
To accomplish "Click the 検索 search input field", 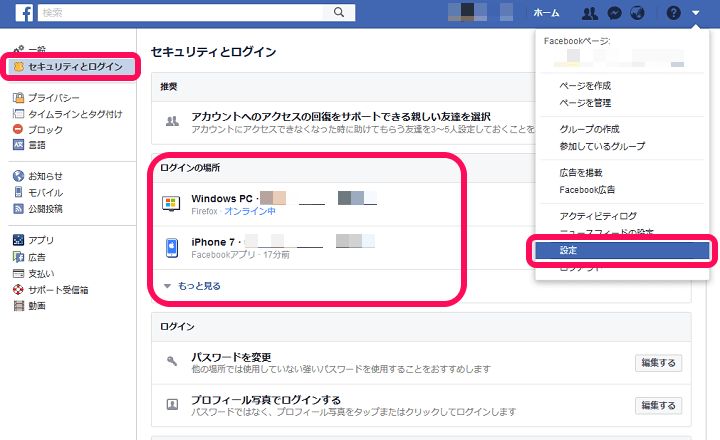I will pyautogui.click(x=180, y=12).
